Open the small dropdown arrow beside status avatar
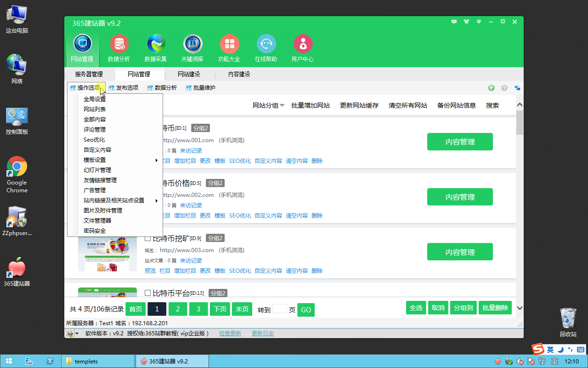Screen dimensions: 588x368 (x=77, y=333)
